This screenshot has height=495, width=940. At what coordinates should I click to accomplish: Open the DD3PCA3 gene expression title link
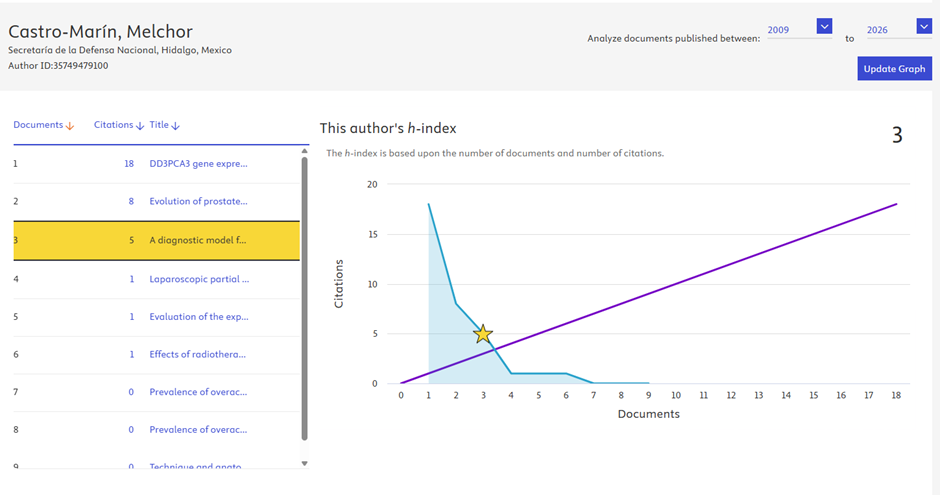click(x=198, y=163)
